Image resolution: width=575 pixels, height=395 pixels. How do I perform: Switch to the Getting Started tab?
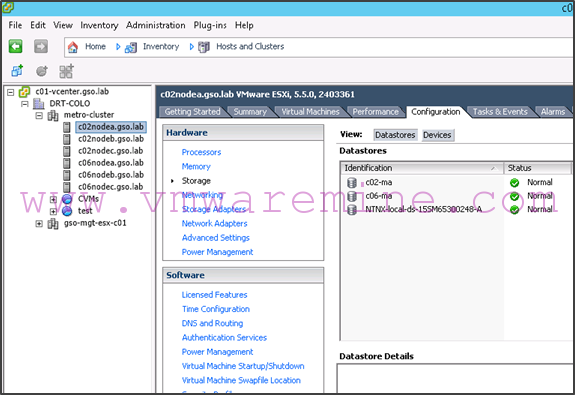coord(192,112)
